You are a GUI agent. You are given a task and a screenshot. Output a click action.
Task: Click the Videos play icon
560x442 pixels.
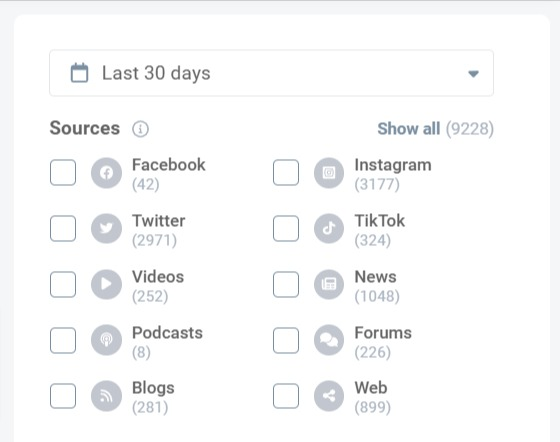pyautogui.click(x=106, y=284)
